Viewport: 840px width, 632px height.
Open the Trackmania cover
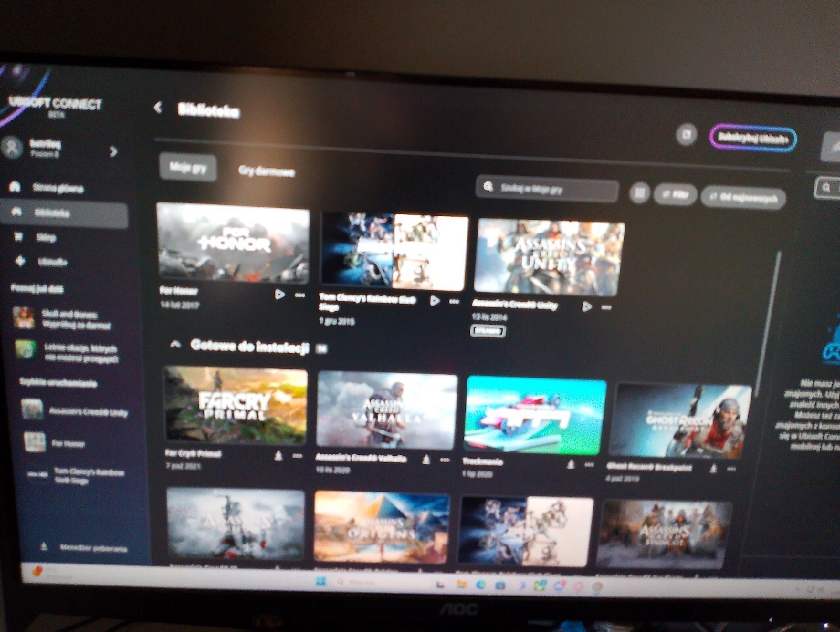coord(535,415)
